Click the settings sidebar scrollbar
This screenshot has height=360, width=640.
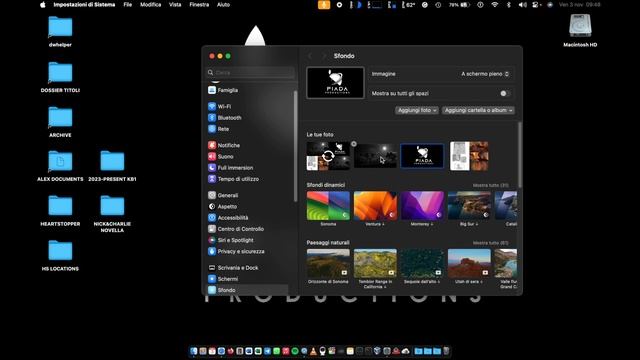295,146
